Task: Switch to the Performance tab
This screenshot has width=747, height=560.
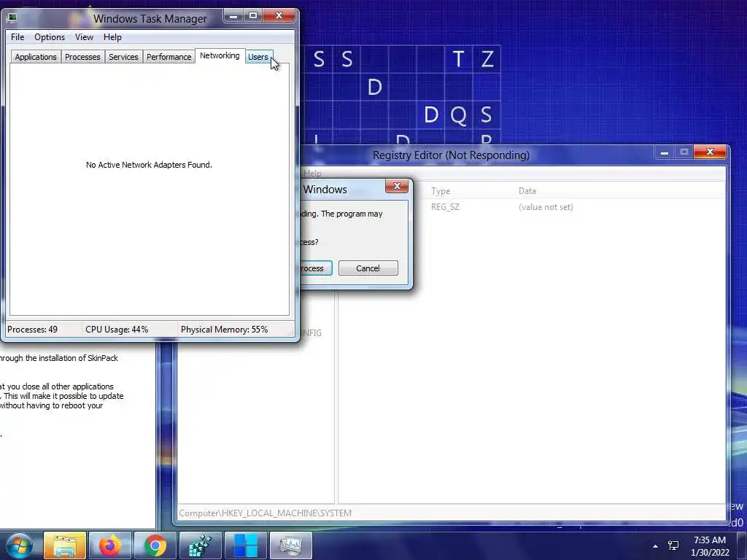Action: pyautogui.click(x=169, y=57)
